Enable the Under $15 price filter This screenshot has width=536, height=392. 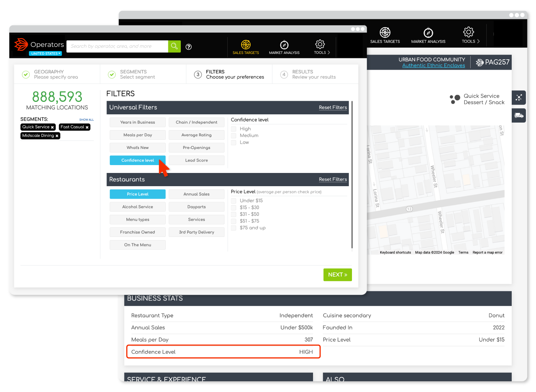pyautogui.click(x=234, y=200)
